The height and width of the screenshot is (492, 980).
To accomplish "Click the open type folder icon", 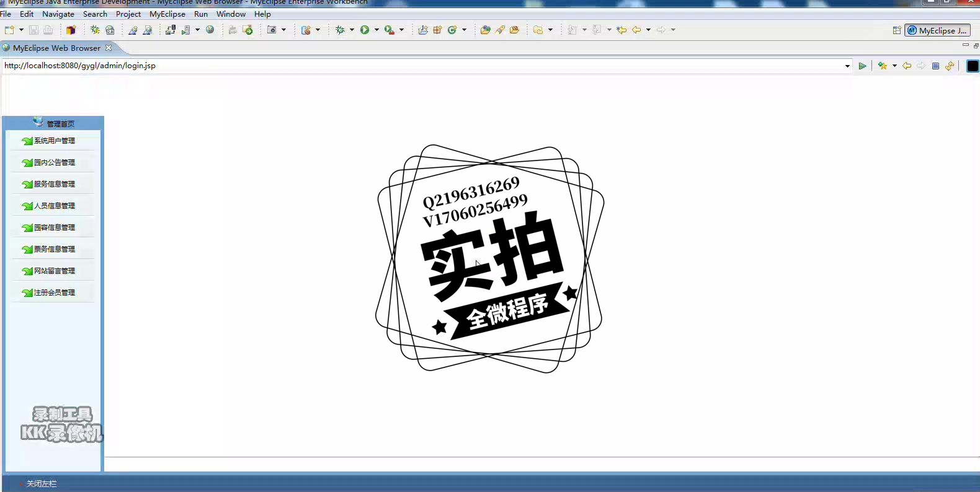I will 485,30.
